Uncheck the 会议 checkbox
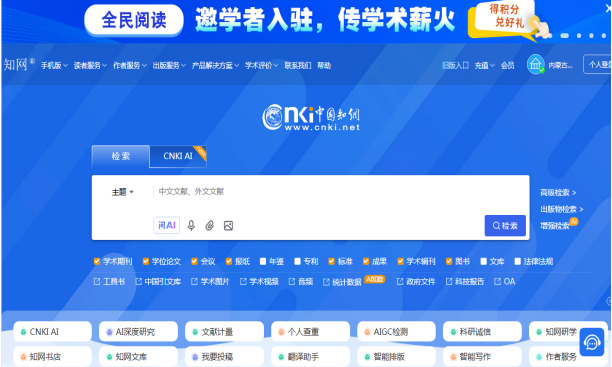 point(194,261)
